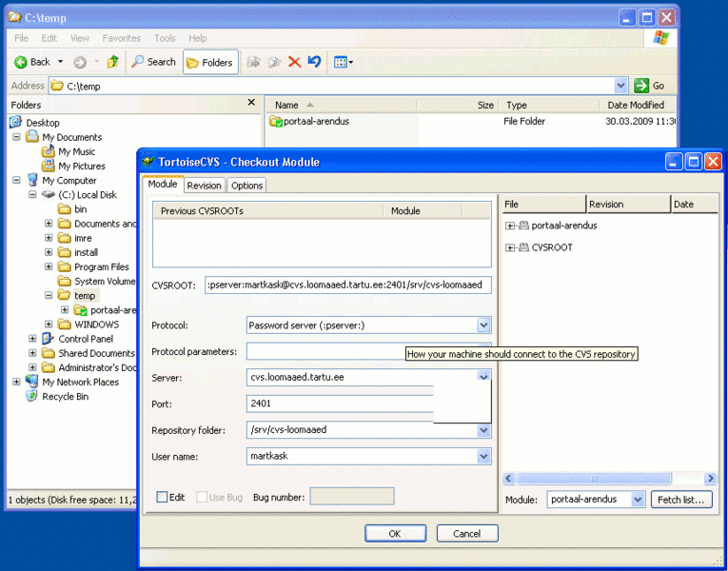Expand the CVSROOT module tree node
This screenshot has height=571, width=728.
[510, 247]
